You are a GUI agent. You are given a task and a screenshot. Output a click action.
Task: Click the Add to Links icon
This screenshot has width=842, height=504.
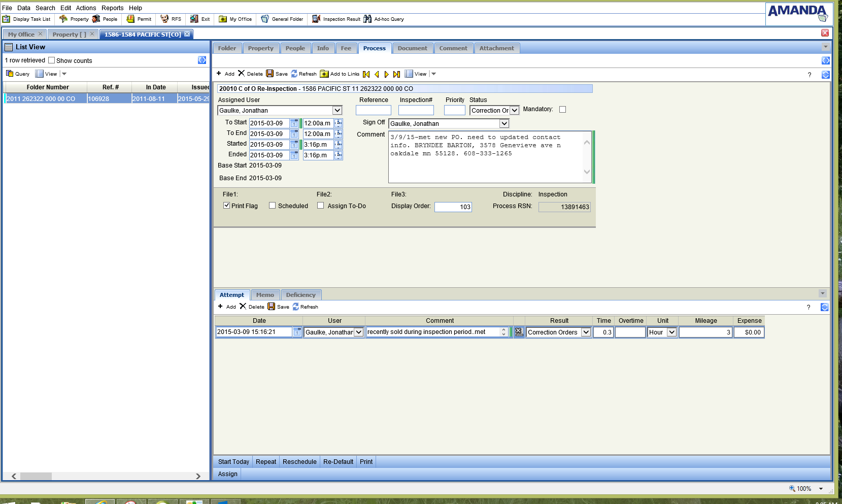[324, 74]
